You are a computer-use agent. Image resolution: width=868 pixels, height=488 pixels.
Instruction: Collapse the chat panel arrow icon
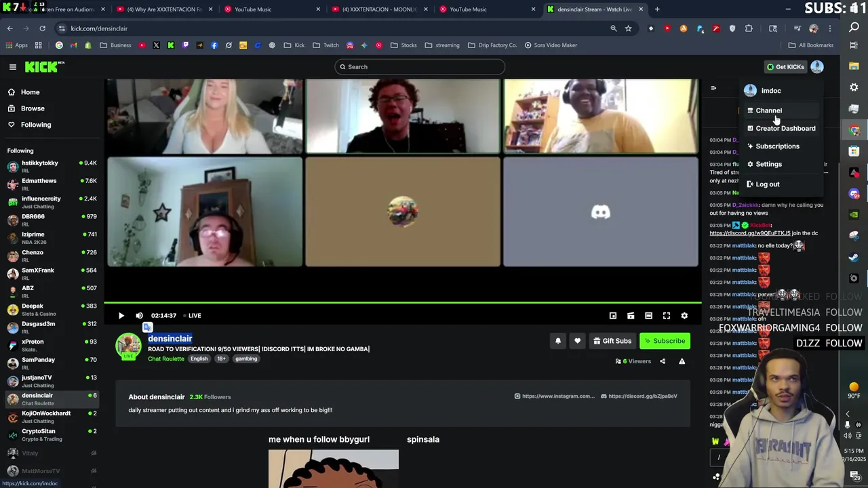point(713,88)
